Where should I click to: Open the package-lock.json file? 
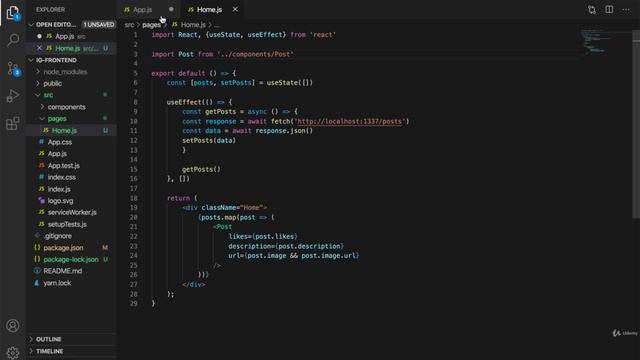(x=71, y=259)
